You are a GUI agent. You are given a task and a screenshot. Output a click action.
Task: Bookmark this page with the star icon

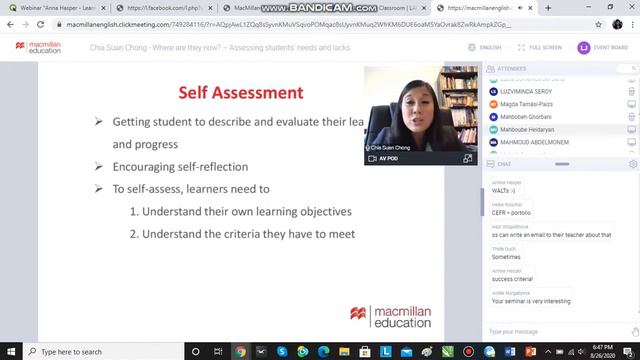(598, 24)
